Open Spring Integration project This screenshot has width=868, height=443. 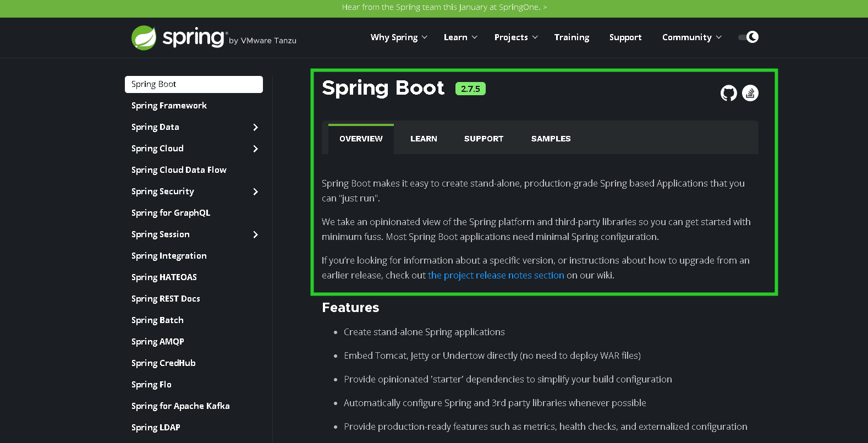tap(169, 256)
